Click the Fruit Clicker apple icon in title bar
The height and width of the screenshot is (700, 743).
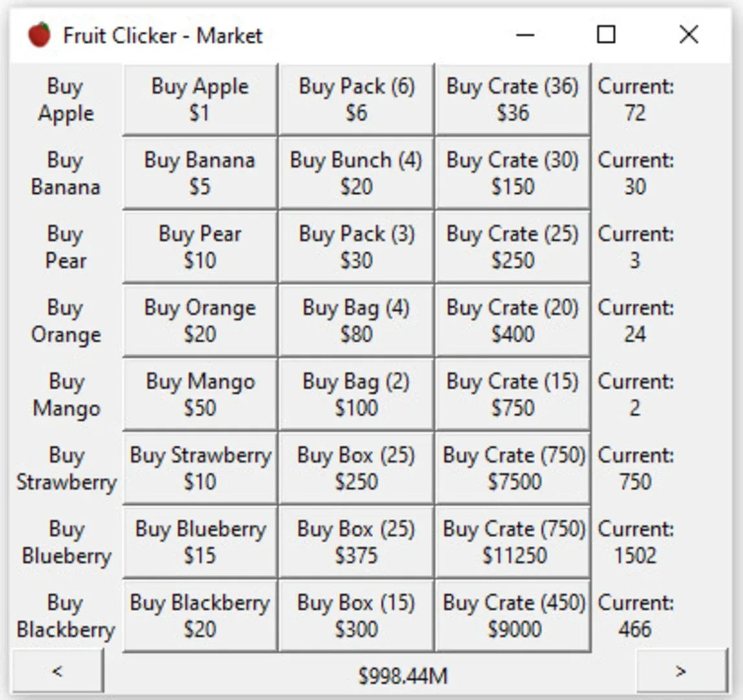[x=39, y=34]
